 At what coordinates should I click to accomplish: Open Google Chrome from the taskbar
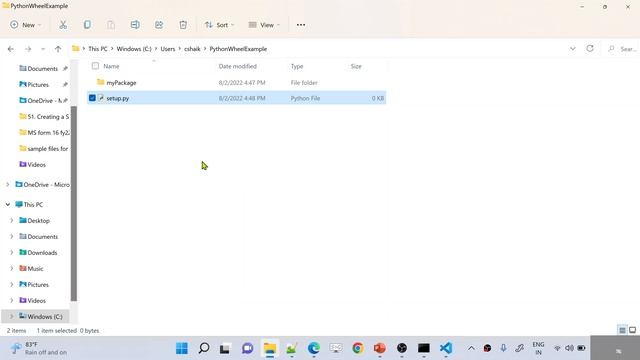pyautogui.click(x=358, y=348)
